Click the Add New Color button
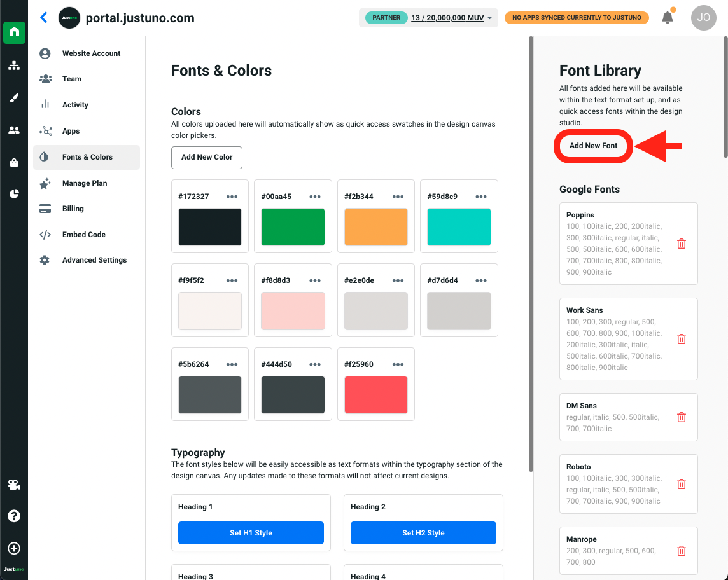Viewport: 728px width, 580px height. (207, 157)
